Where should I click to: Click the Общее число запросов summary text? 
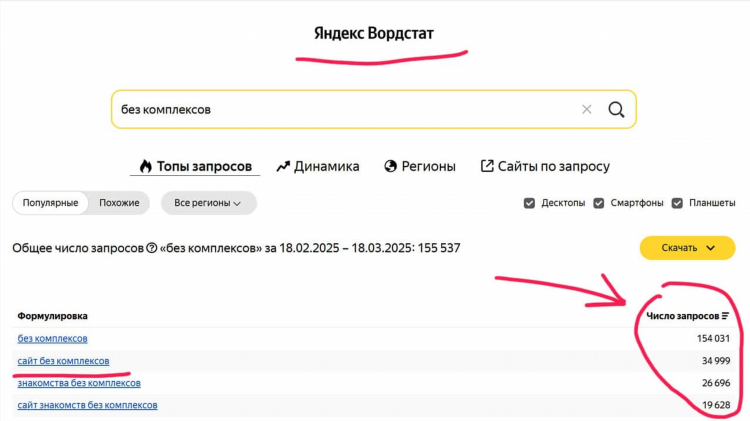pyautogui.click(x=236, y=248)
